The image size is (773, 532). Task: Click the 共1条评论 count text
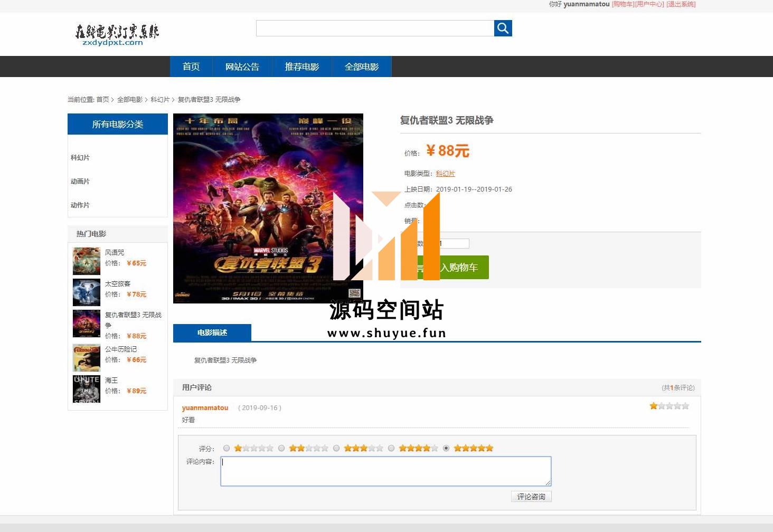coord(678,388)
